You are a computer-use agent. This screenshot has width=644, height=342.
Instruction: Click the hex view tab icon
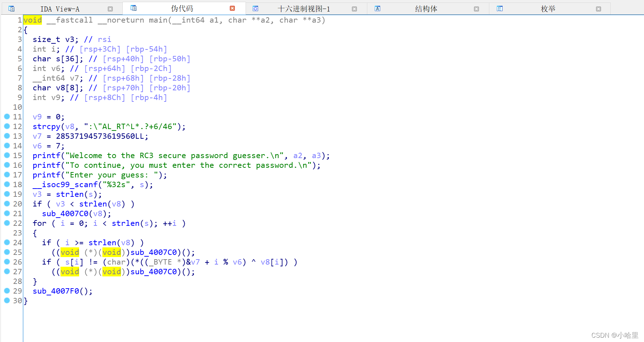click(256, 9)
